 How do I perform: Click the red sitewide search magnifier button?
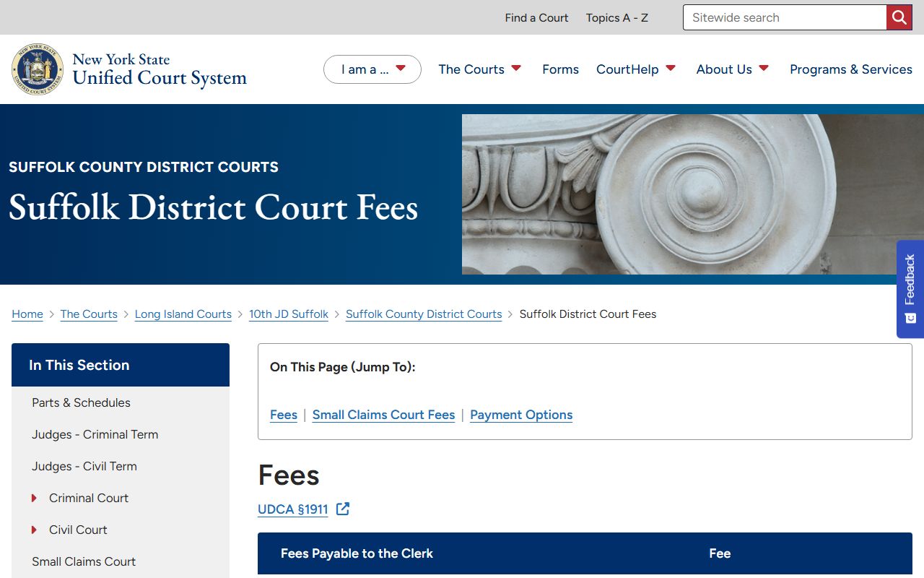[899, 17]
